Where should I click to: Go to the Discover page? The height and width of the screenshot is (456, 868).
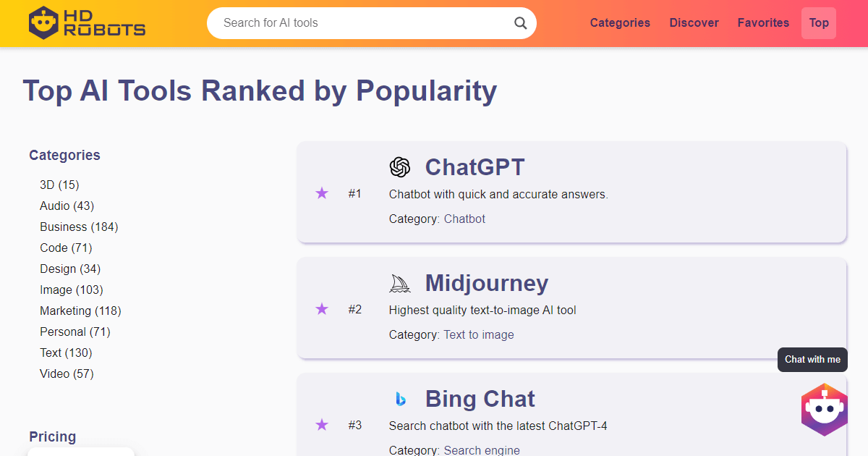click(x=694, y=23)
